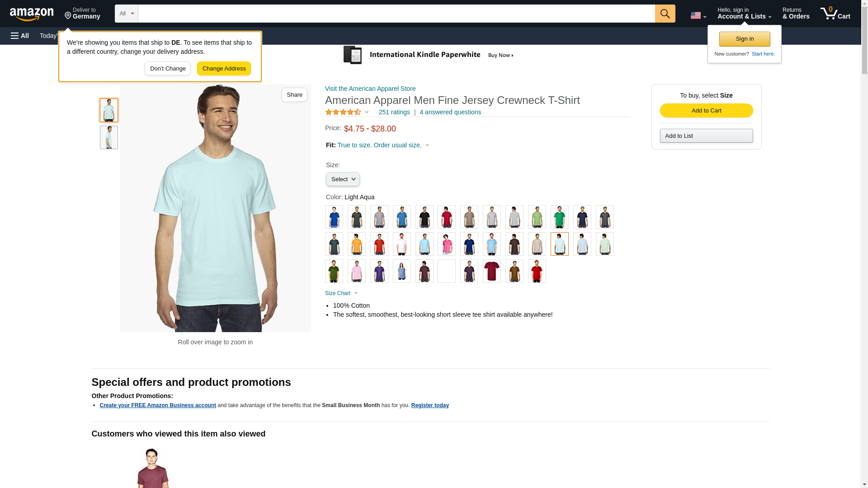Viewport: 868px width, 488px height.
Task: Click the Amazon logo
Action: tap(32, 14)
